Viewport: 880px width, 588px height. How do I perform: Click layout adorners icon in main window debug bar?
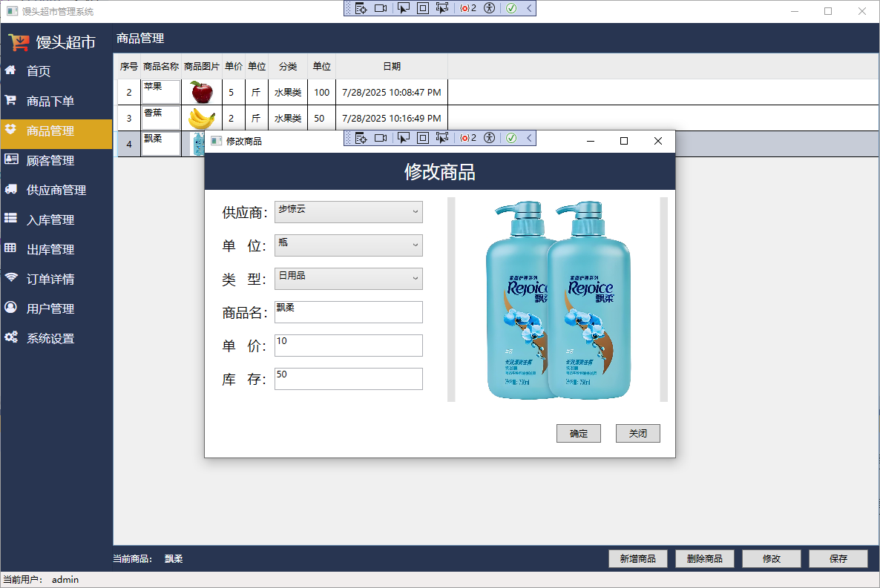(423, 8)
